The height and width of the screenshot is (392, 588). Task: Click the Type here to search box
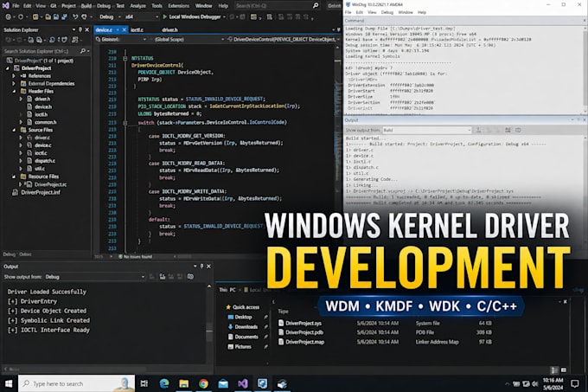point(76,383)
